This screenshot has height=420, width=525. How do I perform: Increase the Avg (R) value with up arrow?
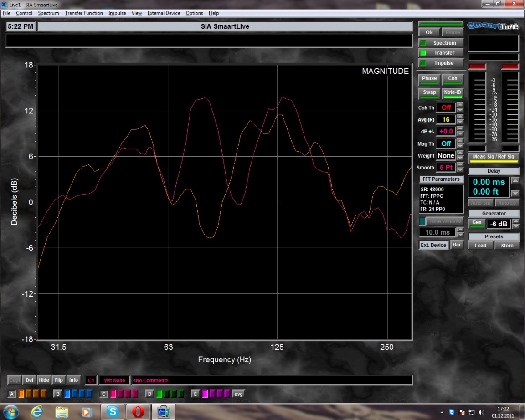pyautogui.click(x=460, y=117)
